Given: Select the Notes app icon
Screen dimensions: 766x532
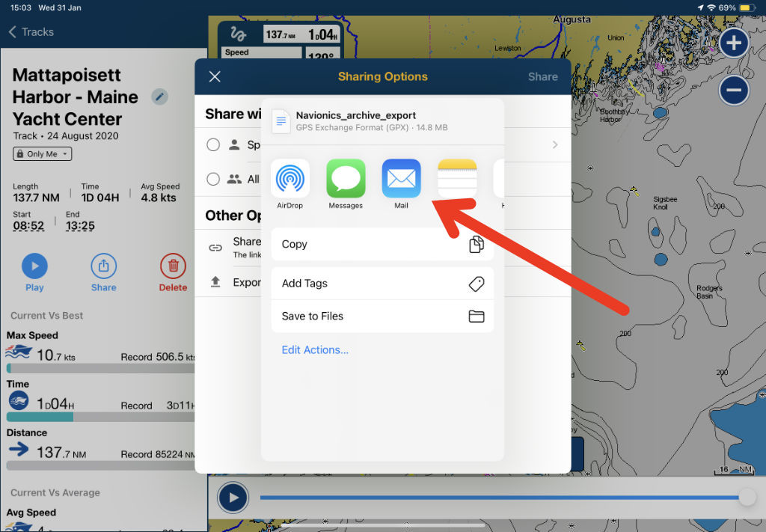Looking at the screenshot, I should click(457, 178).
